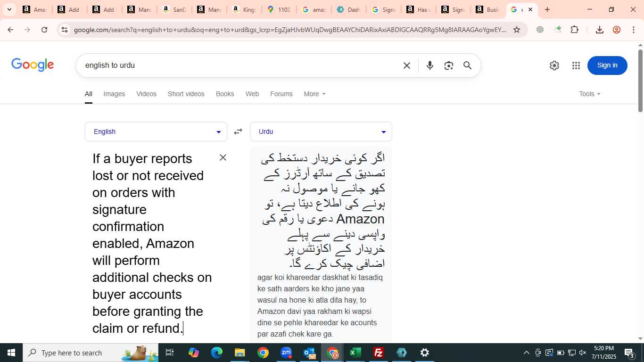Clear the English source text
Viewport: 644px width, 362px height.
pyautogui.click(x=223, y=157)
